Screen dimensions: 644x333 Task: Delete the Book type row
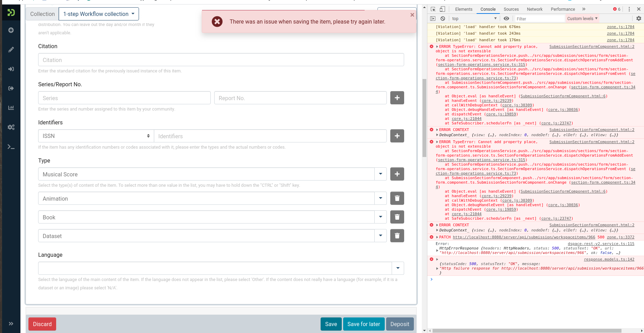pyautogui.click(x=397, y=217)
